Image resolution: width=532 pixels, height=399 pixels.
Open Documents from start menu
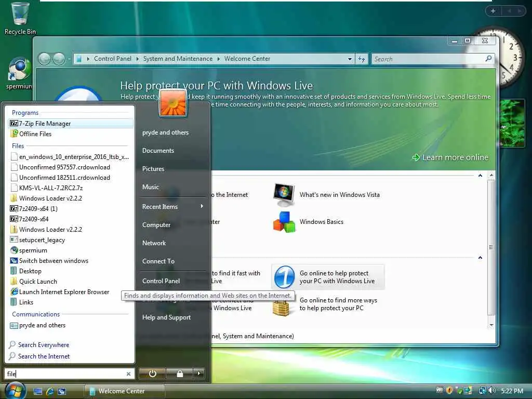pos(158,151)
